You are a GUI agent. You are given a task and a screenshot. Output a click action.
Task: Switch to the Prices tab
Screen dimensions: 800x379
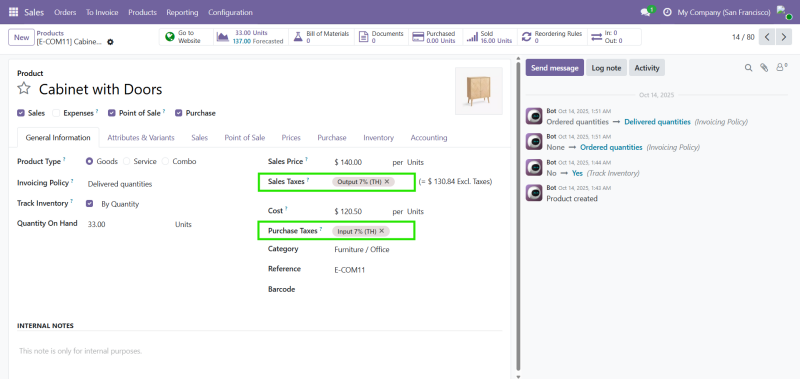291,138
